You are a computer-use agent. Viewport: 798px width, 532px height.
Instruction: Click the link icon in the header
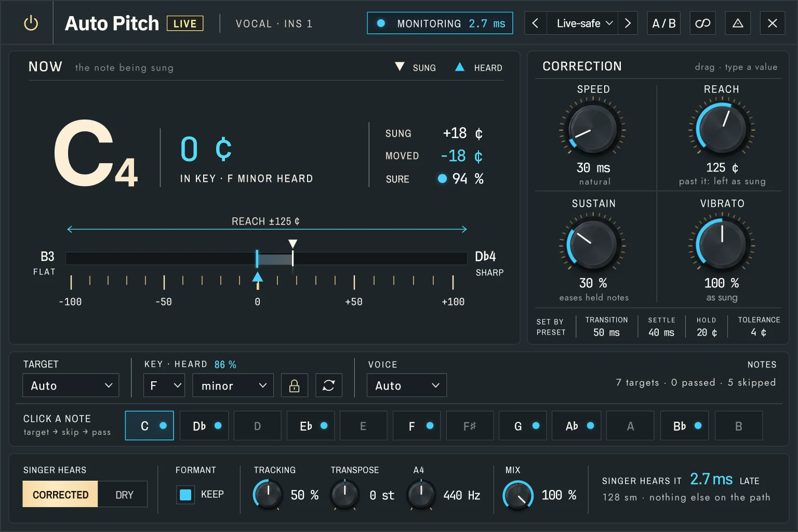(702, 23)
